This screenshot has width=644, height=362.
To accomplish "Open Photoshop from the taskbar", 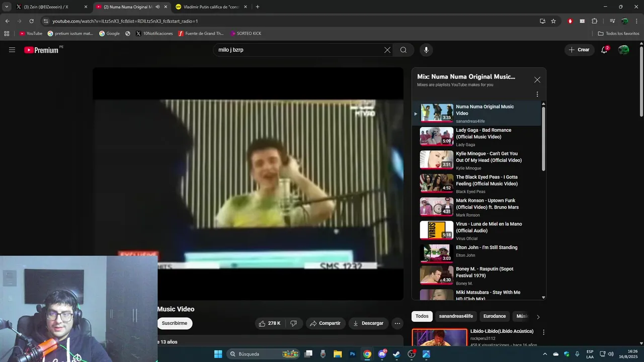I will coord(353,354).
